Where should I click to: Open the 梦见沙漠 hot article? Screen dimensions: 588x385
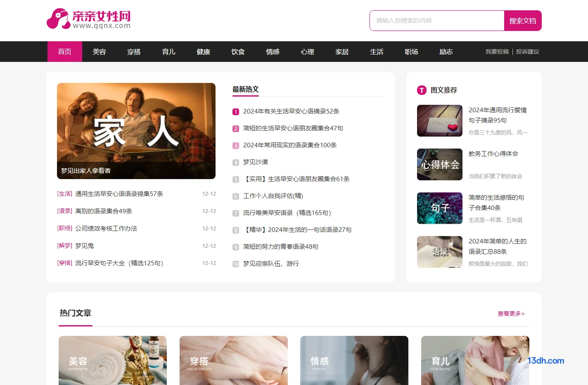[x=256, y=162]
